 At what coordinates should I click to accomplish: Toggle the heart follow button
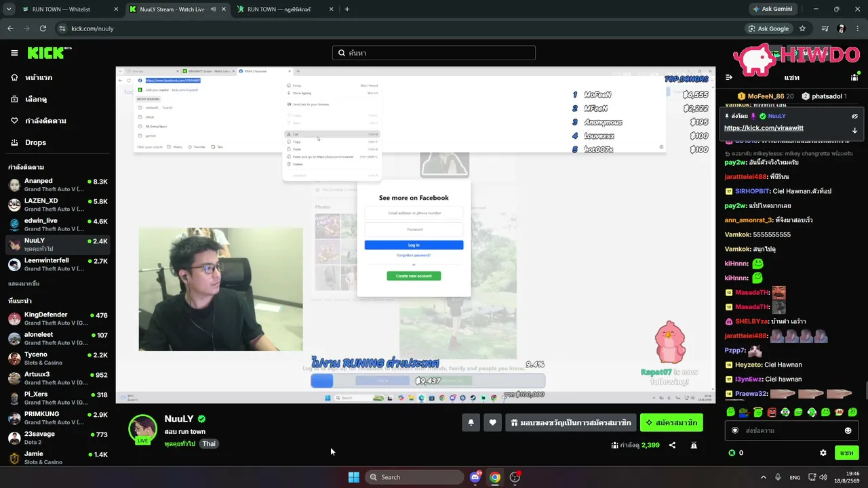493,422
